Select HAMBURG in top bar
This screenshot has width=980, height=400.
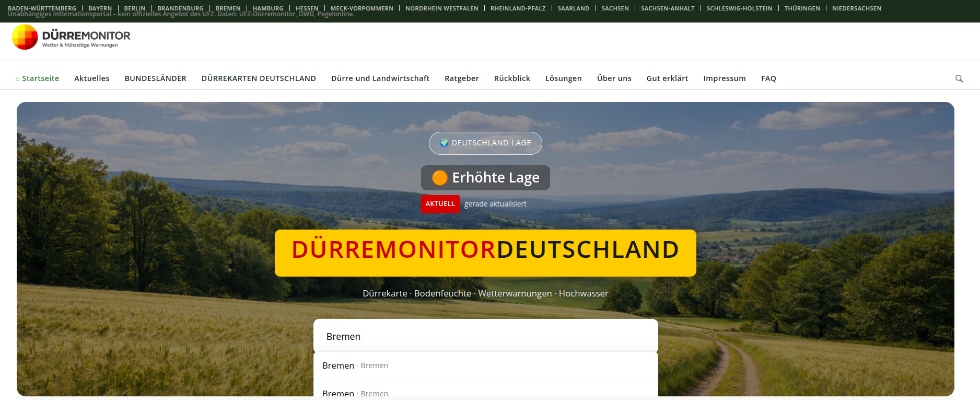click(268, 8)
